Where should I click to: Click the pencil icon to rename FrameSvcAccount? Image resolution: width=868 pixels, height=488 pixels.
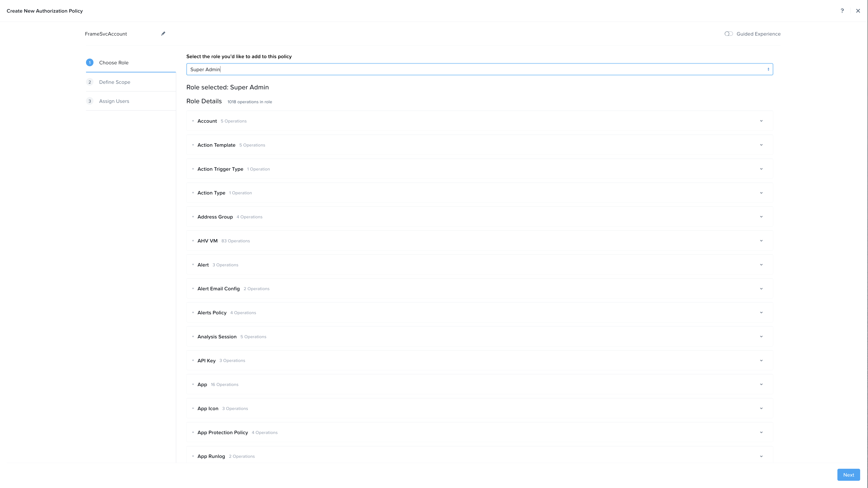(x=163, y=33)
